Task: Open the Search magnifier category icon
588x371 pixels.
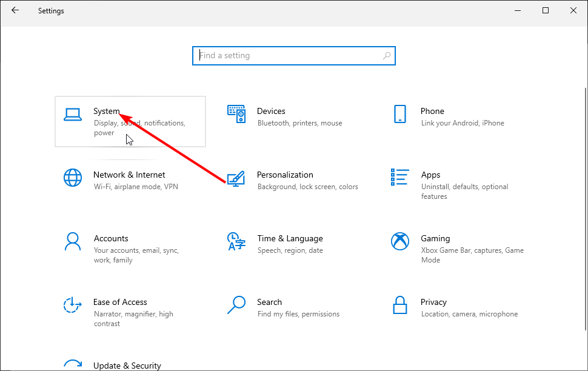Action: coord(236,305)
